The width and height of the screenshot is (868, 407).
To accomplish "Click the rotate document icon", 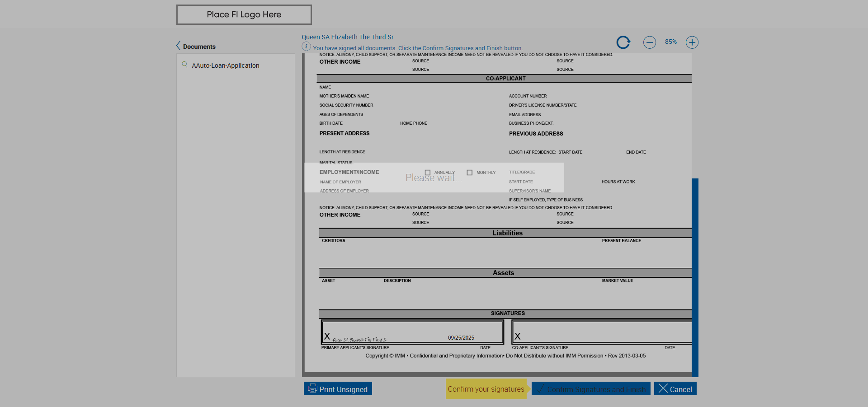I will coord(623,42).
